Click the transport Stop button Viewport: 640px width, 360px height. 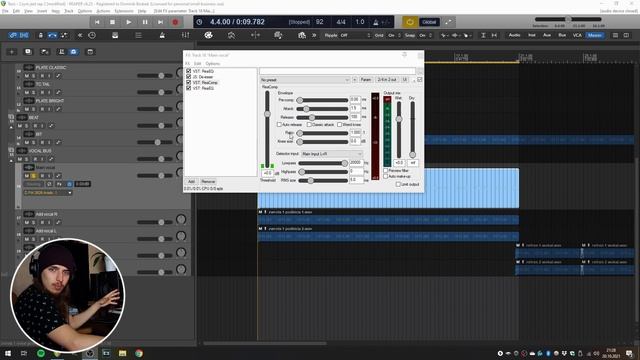point(113,22)
